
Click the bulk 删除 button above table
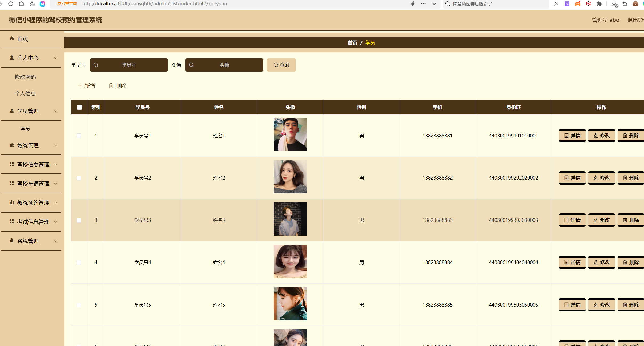[x=118, y=86]
